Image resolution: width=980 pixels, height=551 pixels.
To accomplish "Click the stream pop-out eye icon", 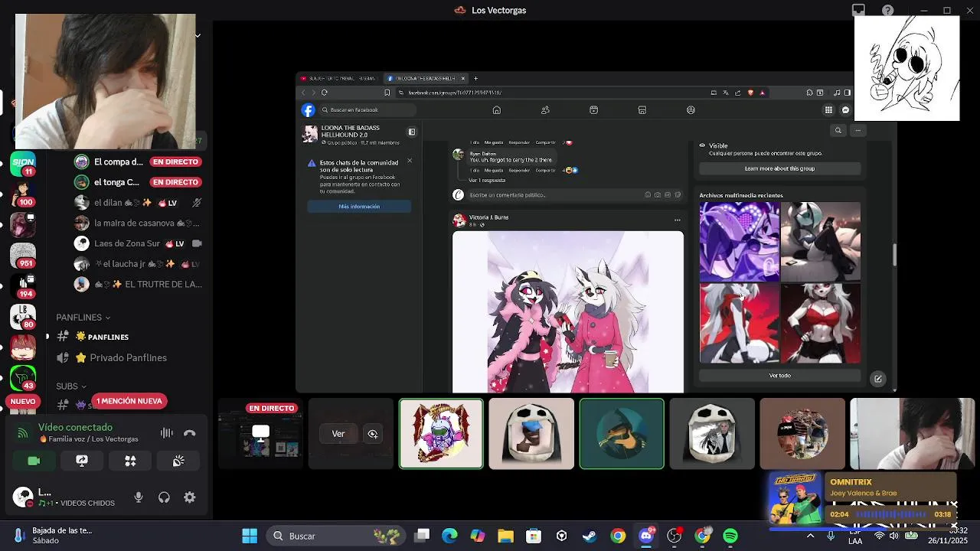I will (373, 434).
